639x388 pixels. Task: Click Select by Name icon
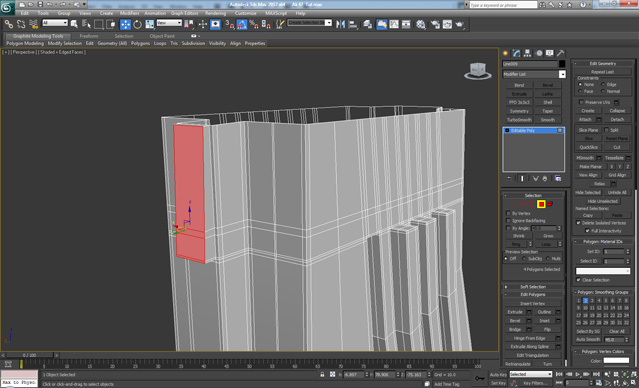[86, 24]
